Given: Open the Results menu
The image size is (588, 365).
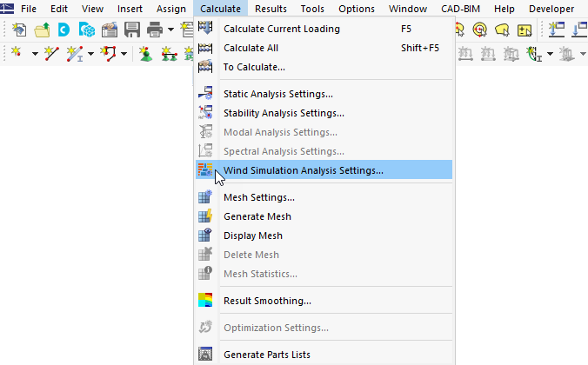Looking at the screenshot, I should coord(271,9).
